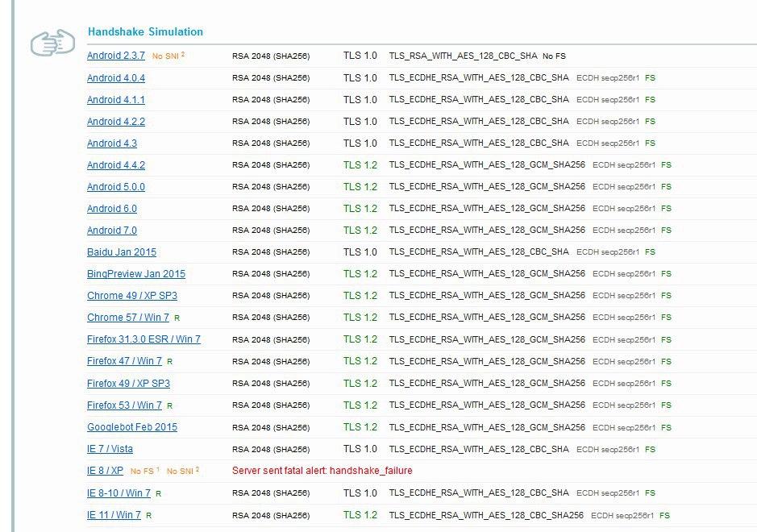Open the IE 7 / Vista link
This screenshot has width=757, height=532.
[x=110, y=448]
